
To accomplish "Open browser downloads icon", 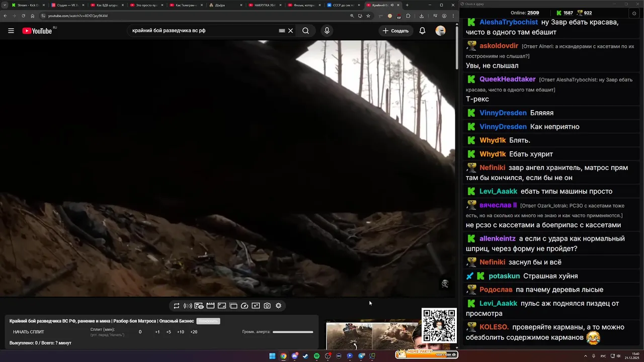I will [x=422, y=16].
